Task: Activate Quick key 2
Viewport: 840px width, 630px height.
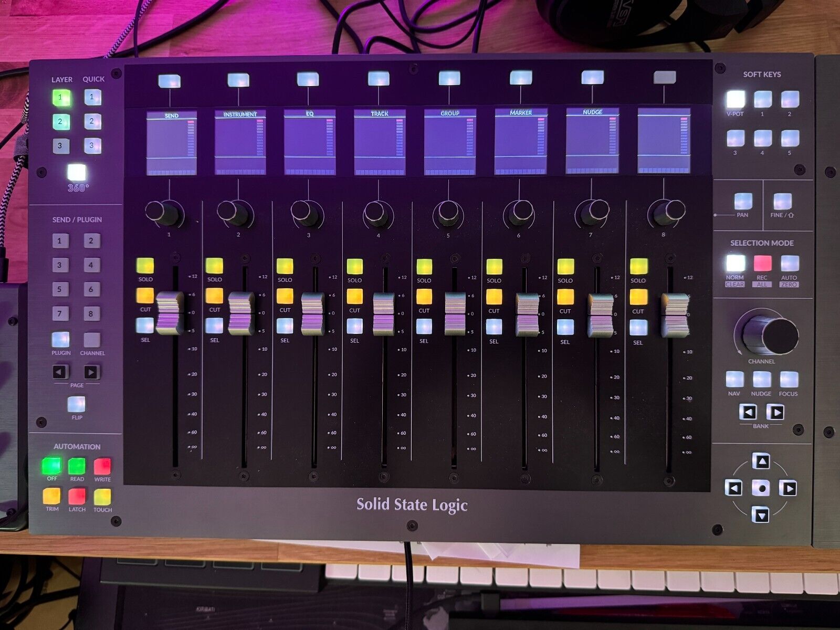Action: click(92, 121)
